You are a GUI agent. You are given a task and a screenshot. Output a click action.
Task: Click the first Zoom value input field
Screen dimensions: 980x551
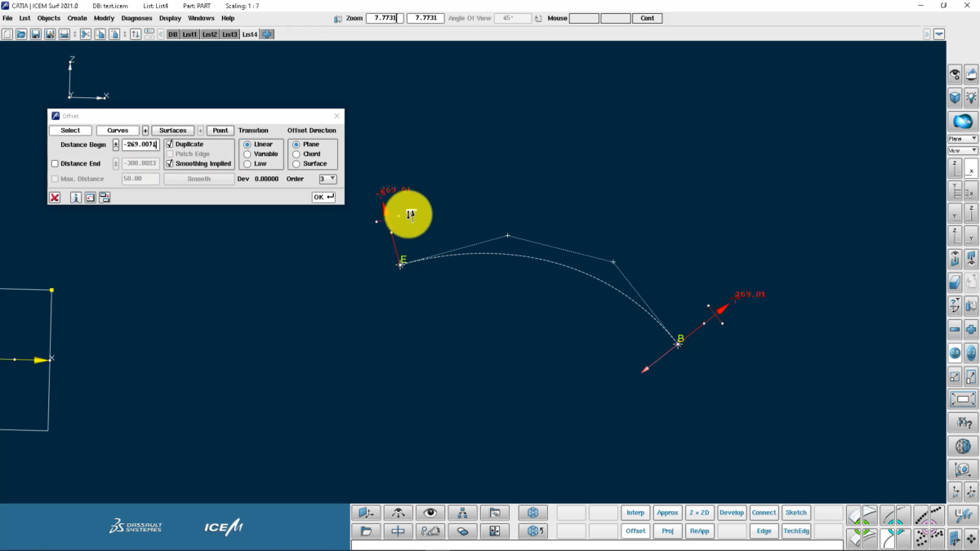(x=383, y=18)
